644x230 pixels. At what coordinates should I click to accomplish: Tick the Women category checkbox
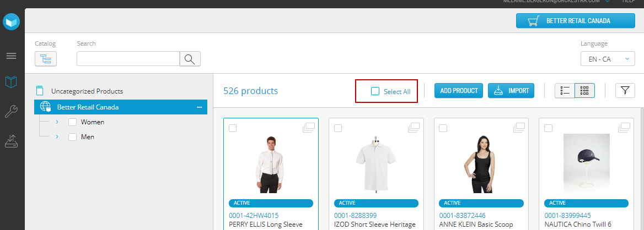coord(72,122)
